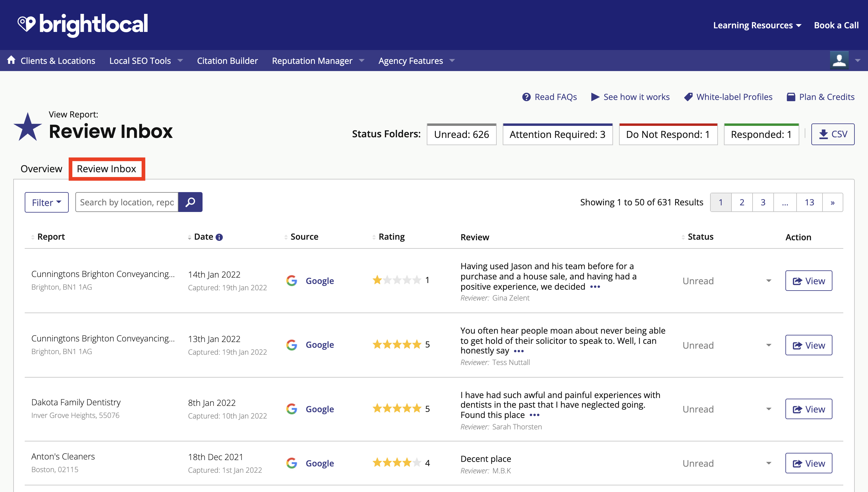Sort by the Status column

click(697, 237)
